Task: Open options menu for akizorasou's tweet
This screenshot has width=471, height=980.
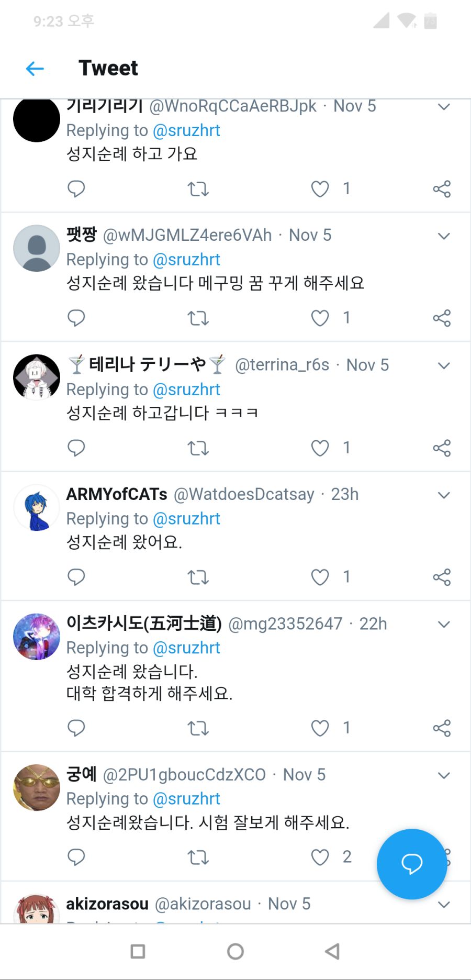Action: tap(443, 904)
